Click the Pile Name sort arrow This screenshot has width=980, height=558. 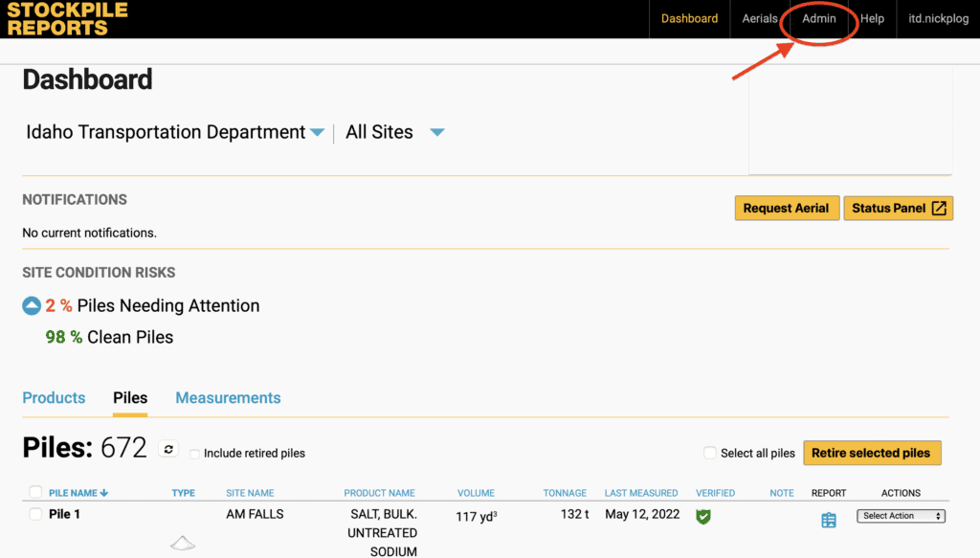pos(104,493)
